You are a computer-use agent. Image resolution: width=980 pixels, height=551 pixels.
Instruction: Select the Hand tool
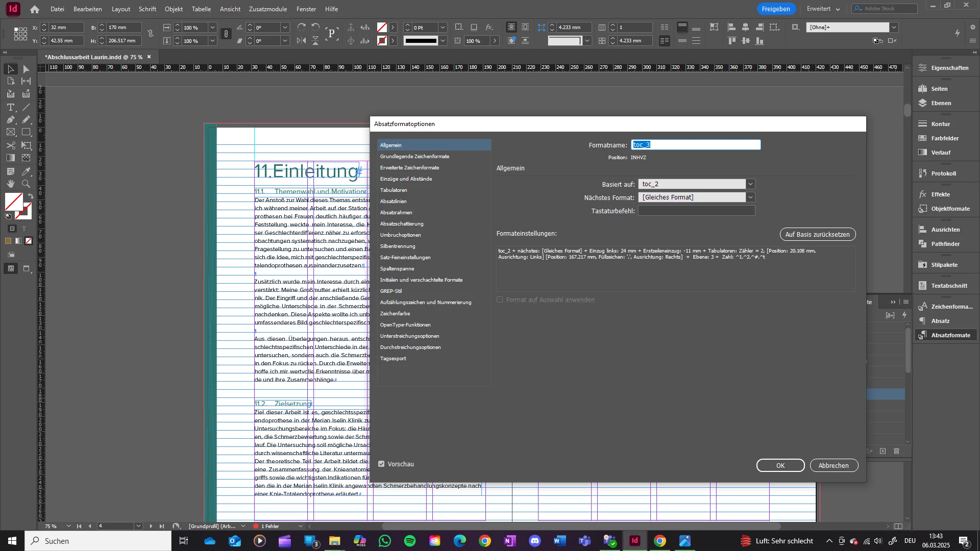[x=11, y=184]
